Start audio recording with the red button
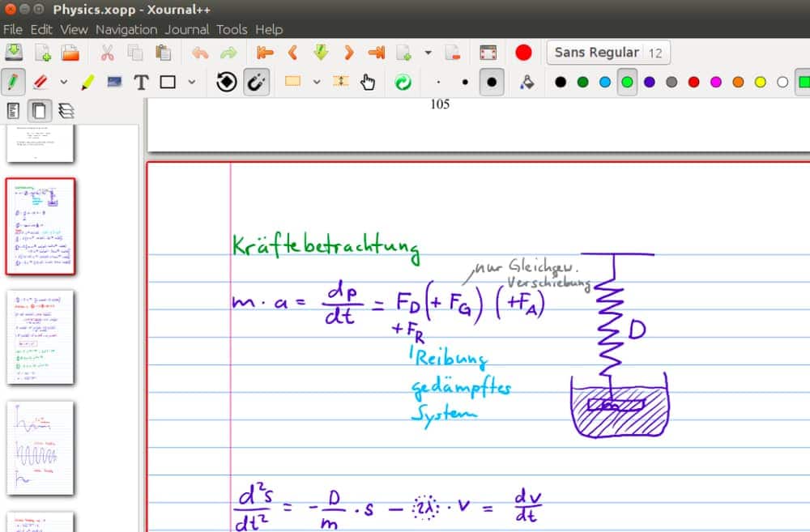 pyautogui.click(x=523, y=53)
